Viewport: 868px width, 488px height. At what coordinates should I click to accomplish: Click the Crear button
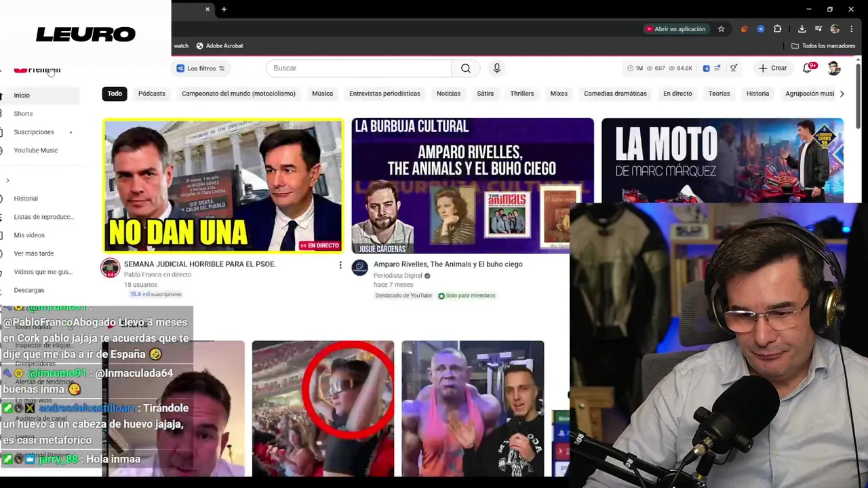772,68
